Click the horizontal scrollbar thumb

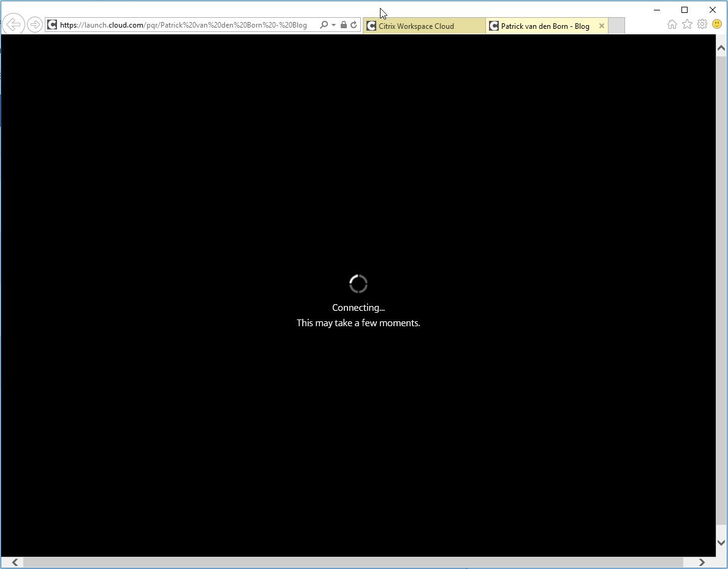coord(353,562)
